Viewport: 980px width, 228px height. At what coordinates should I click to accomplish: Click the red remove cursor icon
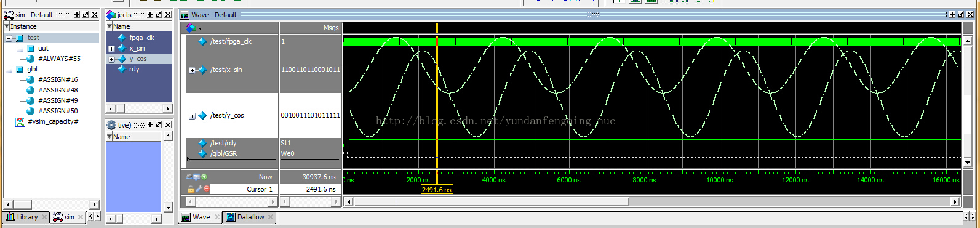tap(206, 189)
